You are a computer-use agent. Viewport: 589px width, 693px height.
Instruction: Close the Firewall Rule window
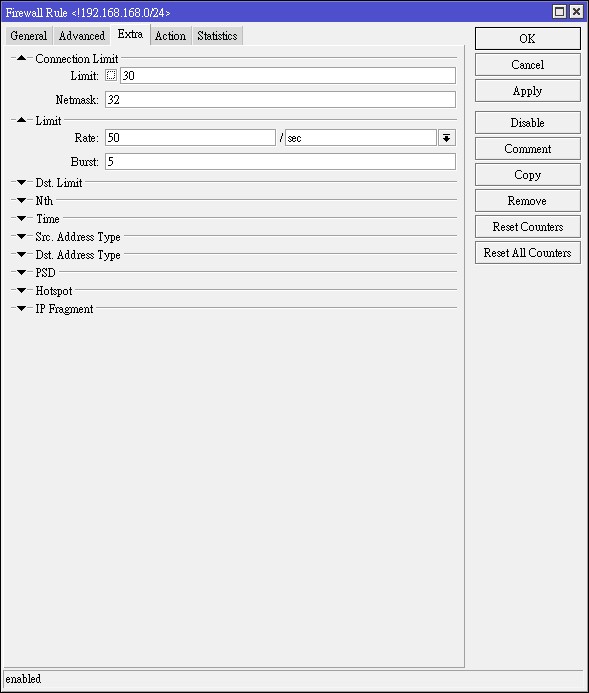576,11
